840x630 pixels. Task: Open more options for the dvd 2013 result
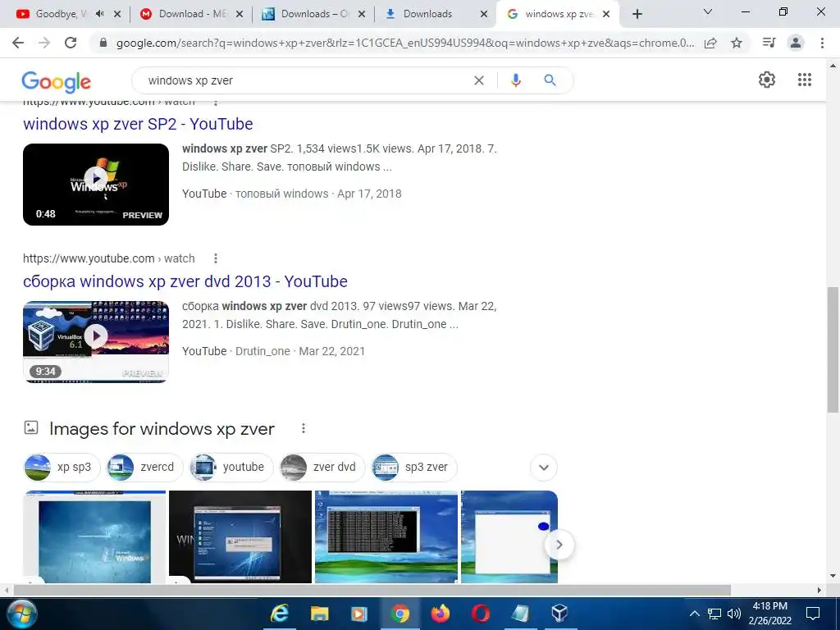tap(216, 258)
